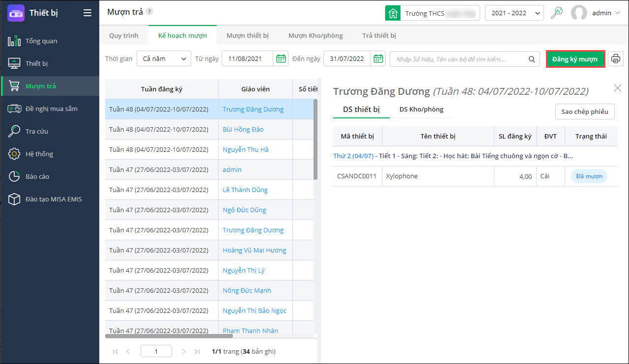The image size is (629, 364).
Task: Click the search magnifier icon
Action: (x=532, y=59)
